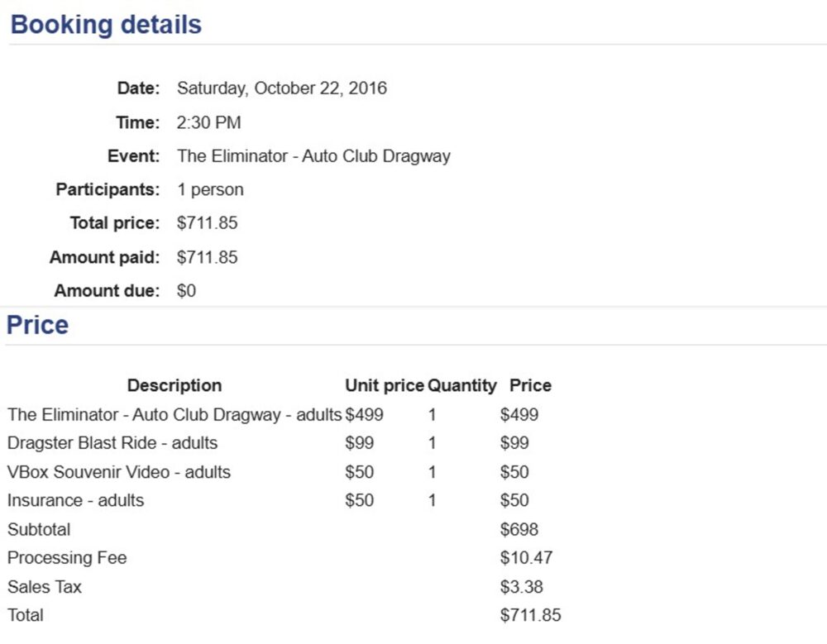
Task: Click the VBox Souvenir Video row
Action: tap(119, 472)
